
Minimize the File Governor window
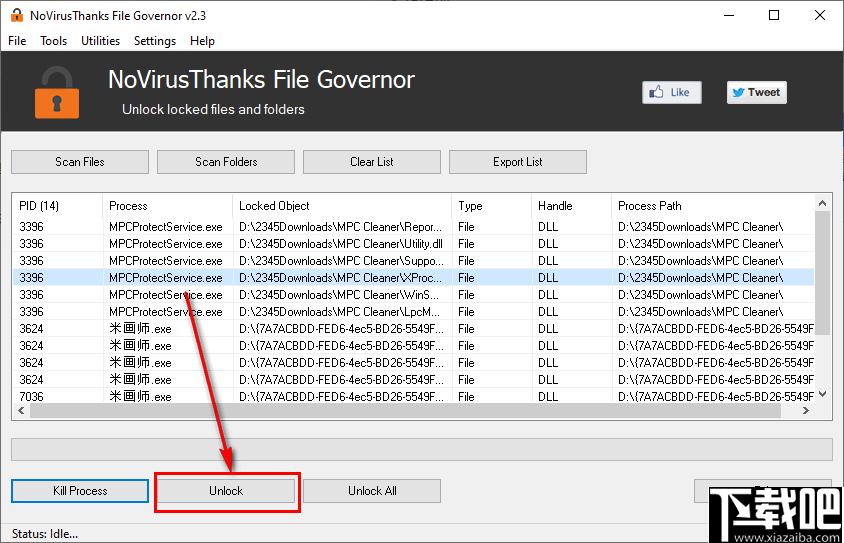729,15
